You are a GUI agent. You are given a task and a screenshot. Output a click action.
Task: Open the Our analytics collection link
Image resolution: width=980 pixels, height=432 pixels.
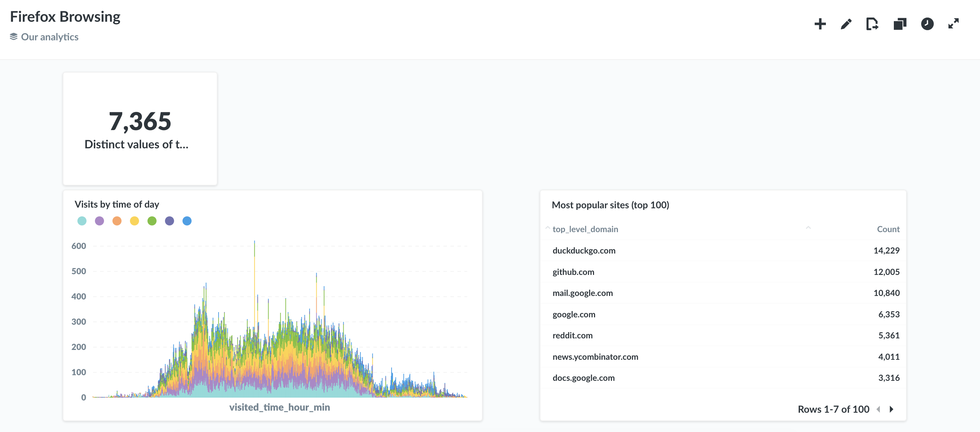(x=49, y=37)
